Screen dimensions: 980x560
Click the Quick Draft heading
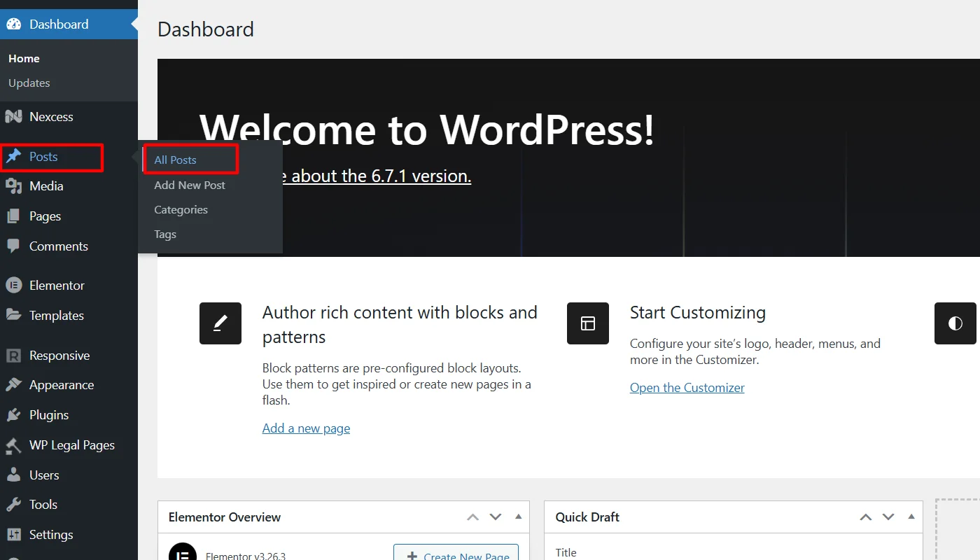tap(587, 517)
